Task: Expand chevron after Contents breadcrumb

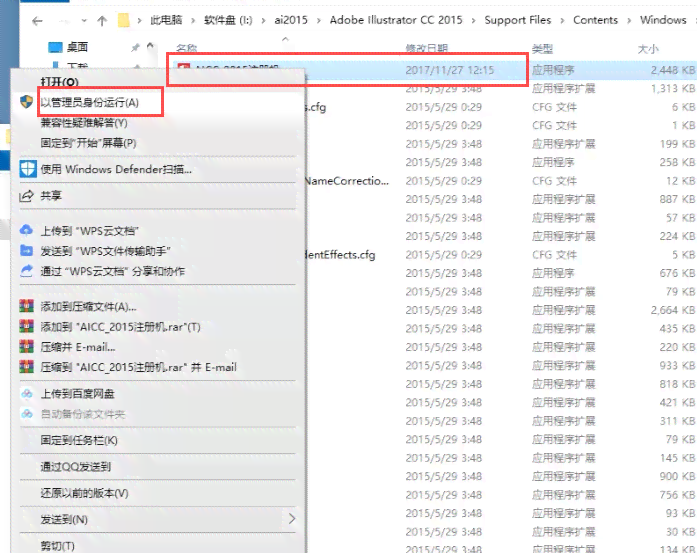Action: click(629, 20)
